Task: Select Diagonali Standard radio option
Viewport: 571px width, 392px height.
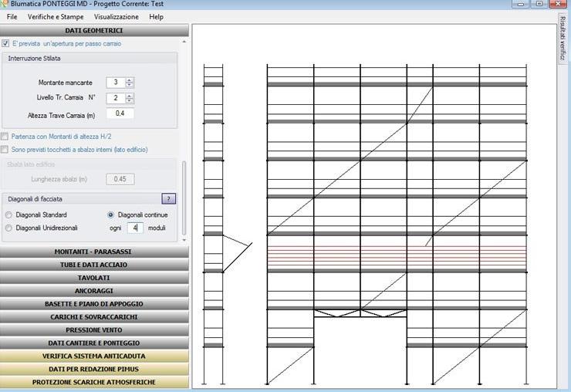Action: 9,215
